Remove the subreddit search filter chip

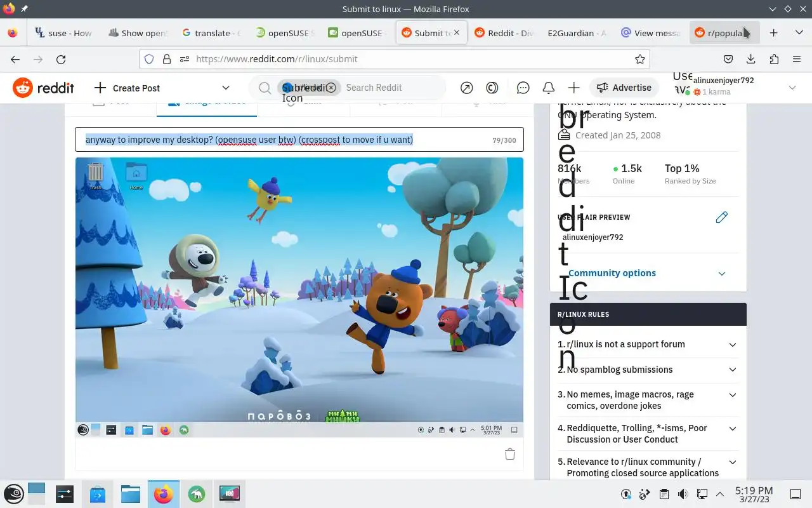(331, 88)
